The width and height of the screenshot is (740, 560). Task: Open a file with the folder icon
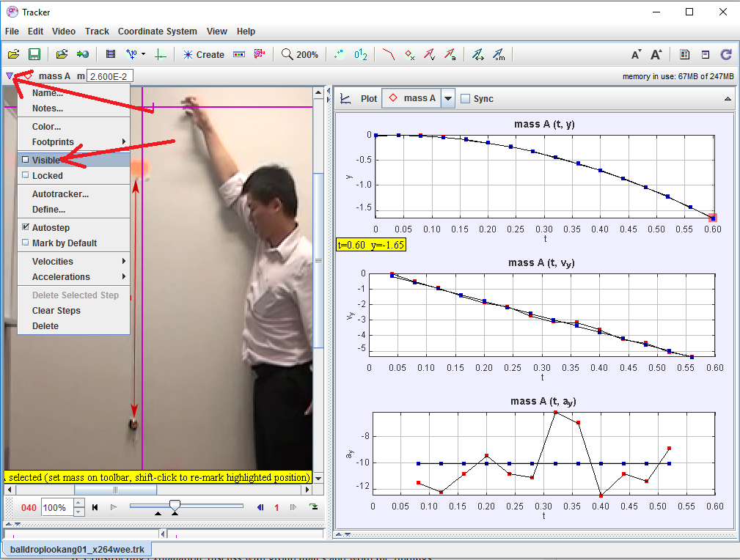click(x=14, y=54)
